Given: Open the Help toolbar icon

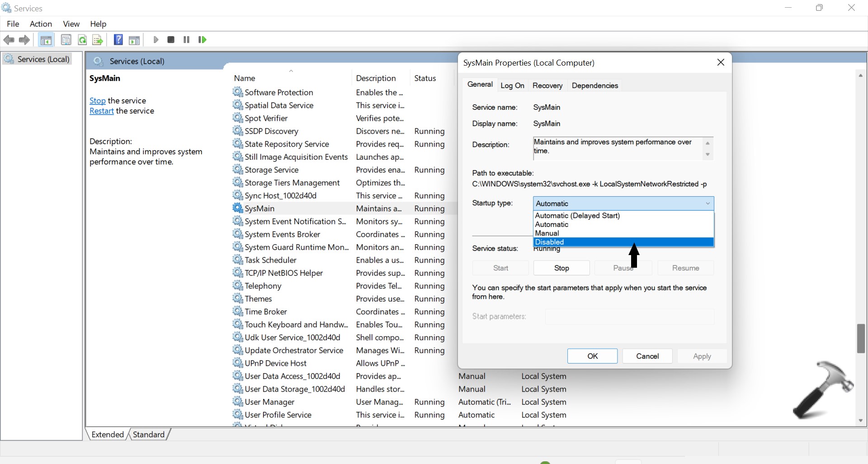Looking at the screenshot, I should [x=118, y=40].
